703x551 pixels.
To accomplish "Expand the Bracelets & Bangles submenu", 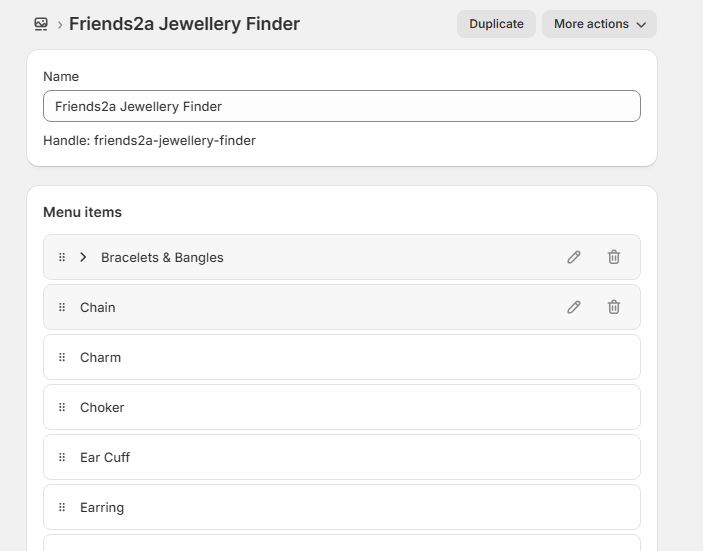I will 83,257.
